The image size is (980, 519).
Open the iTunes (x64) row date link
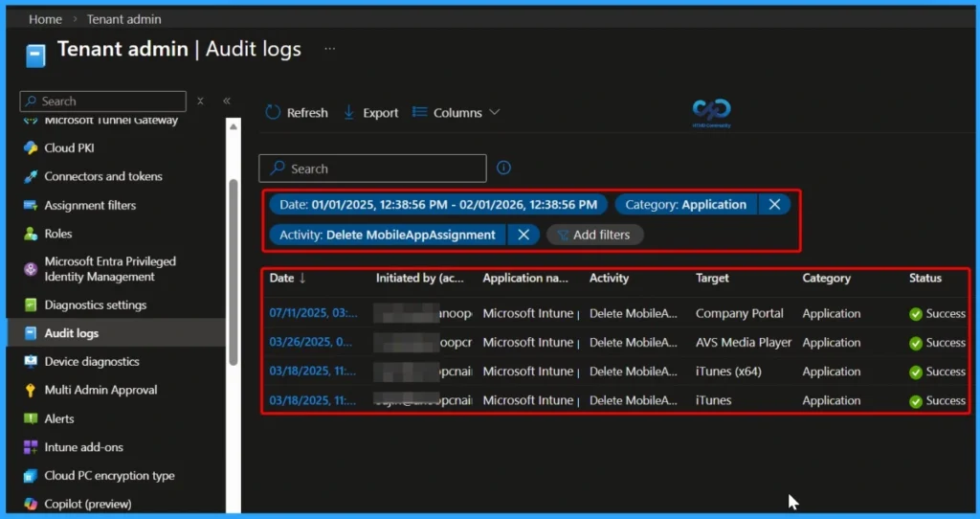click(x=313, y=371)
